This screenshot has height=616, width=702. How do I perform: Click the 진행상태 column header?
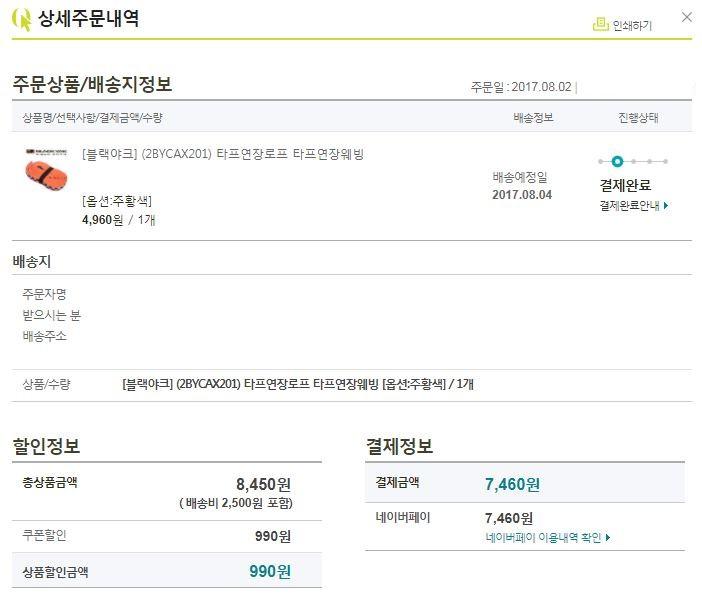coord(638,118)
